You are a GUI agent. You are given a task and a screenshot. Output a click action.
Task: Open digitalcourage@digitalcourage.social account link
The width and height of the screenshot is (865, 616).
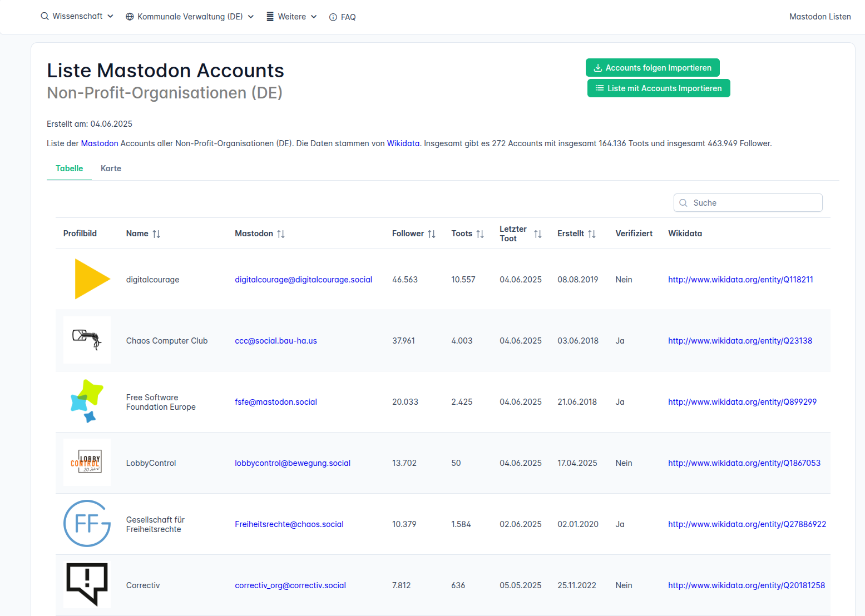pyautogui.click(x=303, y=280)
